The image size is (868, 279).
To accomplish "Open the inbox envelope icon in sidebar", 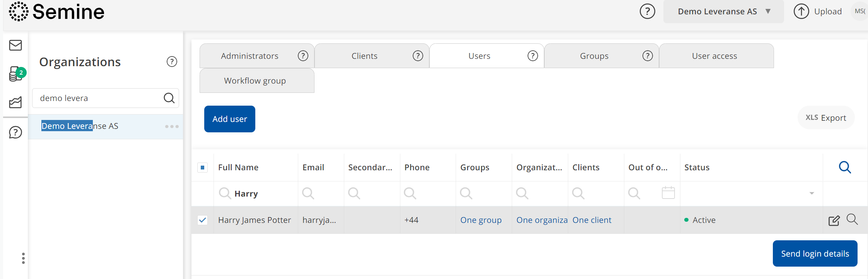I will click(15, 45).
